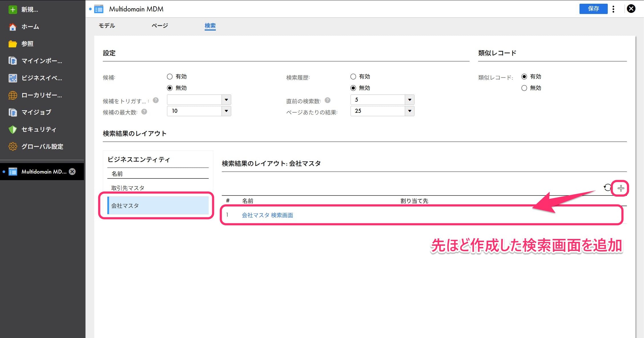The image size is (644, 338).
Task: Click the ローカリゼー... globe icon
Action: coord(13,95)
